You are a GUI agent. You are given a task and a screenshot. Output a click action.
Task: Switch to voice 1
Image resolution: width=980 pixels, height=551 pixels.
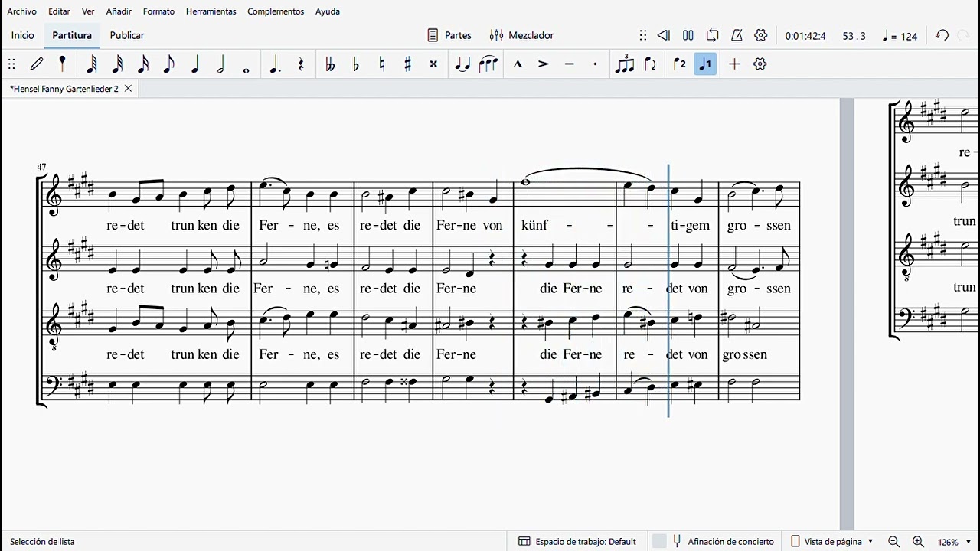tap(705, 64)
